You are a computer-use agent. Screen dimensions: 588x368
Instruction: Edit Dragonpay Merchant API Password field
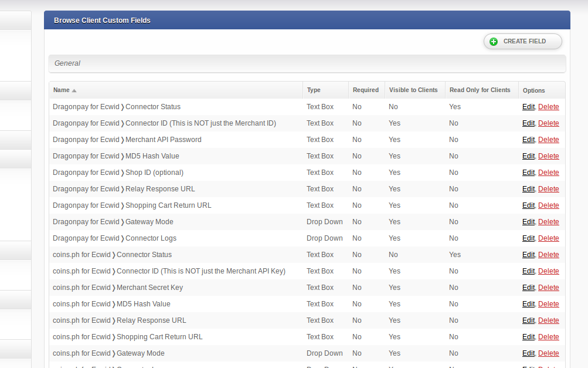[528, 140]
